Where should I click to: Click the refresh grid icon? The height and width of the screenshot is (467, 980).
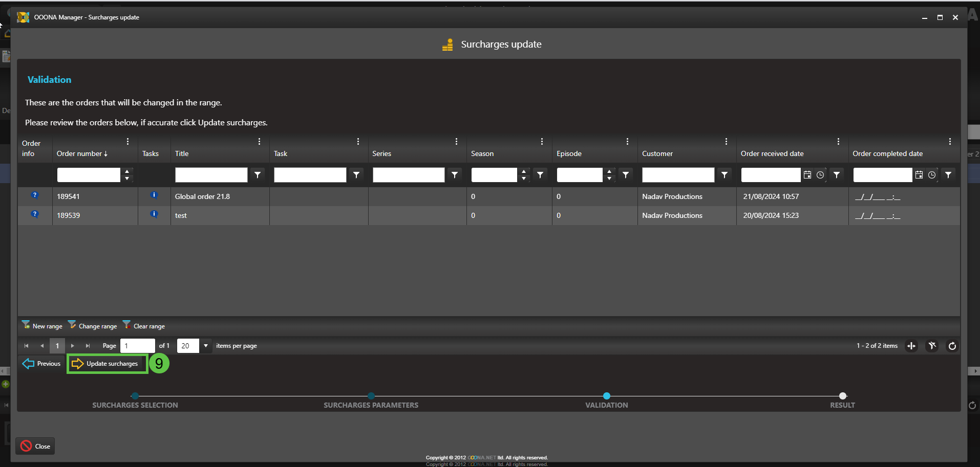click(952, 346)
